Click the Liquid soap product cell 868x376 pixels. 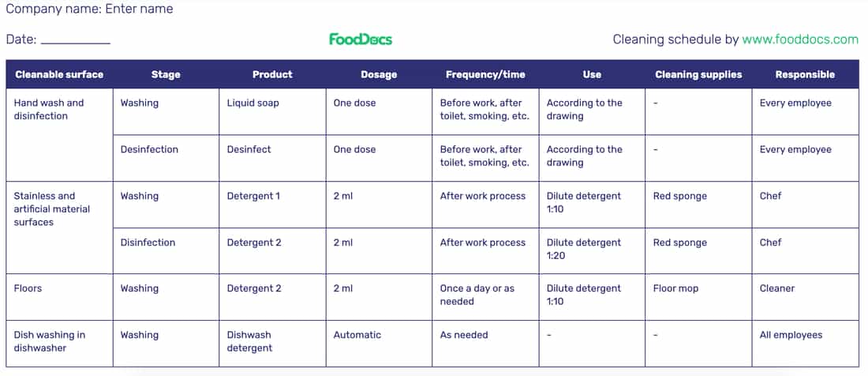(272, 111)
